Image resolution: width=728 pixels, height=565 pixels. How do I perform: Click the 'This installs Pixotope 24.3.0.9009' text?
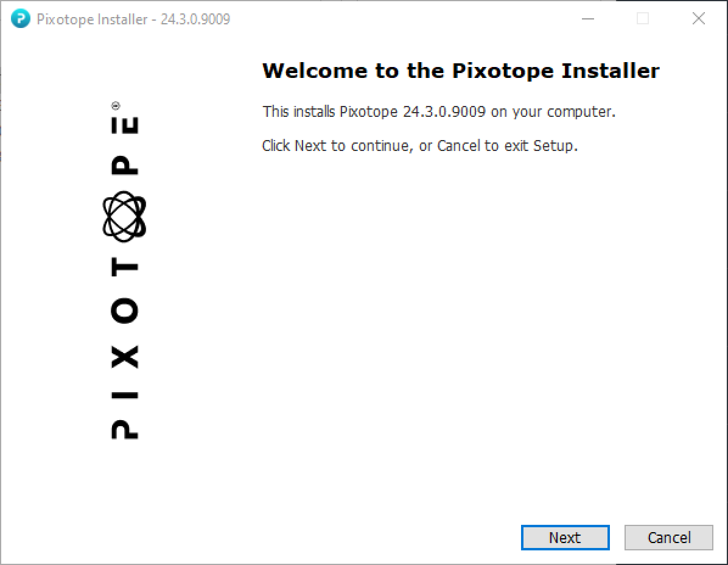pyautogui.click(x=438, y=112)
